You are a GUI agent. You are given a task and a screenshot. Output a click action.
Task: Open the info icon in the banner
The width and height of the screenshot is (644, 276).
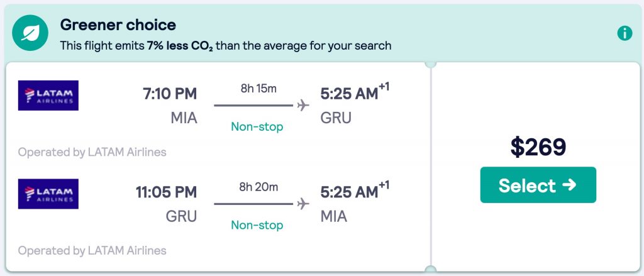624,33
